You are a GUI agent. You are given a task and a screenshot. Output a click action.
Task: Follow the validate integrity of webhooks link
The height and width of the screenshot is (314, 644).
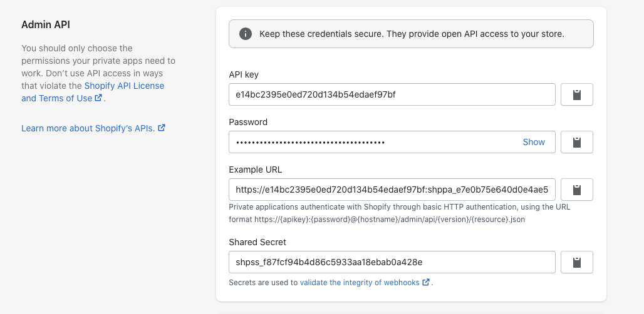[x=360, y=282]
